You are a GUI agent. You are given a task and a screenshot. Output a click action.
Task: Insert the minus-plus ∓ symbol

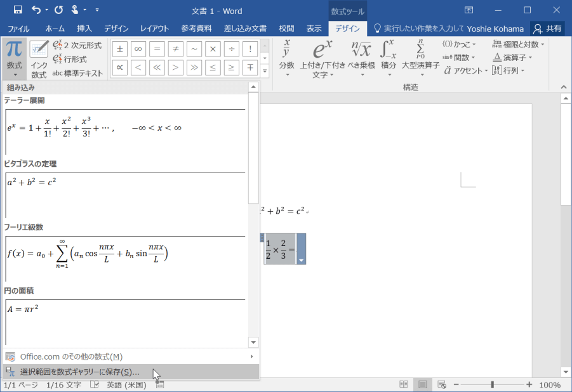(x=250, y=67)
